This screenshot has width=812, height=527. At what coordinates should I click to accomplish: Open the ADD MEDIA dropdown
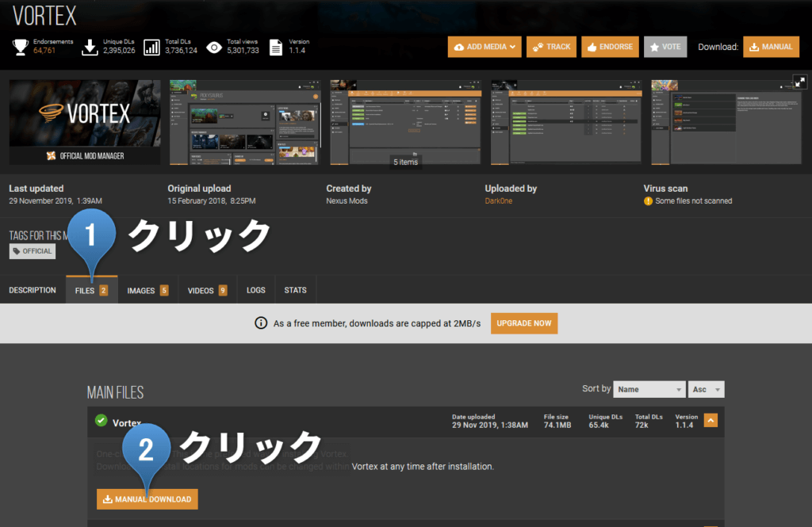pos(484,47)
